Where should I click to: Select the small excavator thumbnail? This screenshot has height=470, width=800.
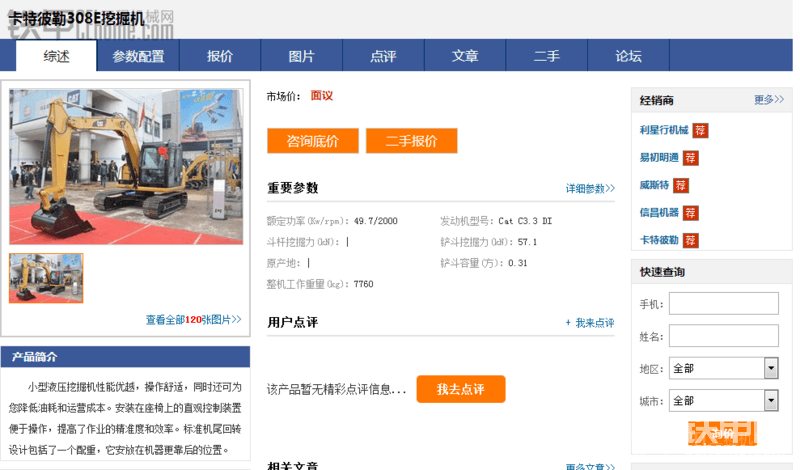46,278
